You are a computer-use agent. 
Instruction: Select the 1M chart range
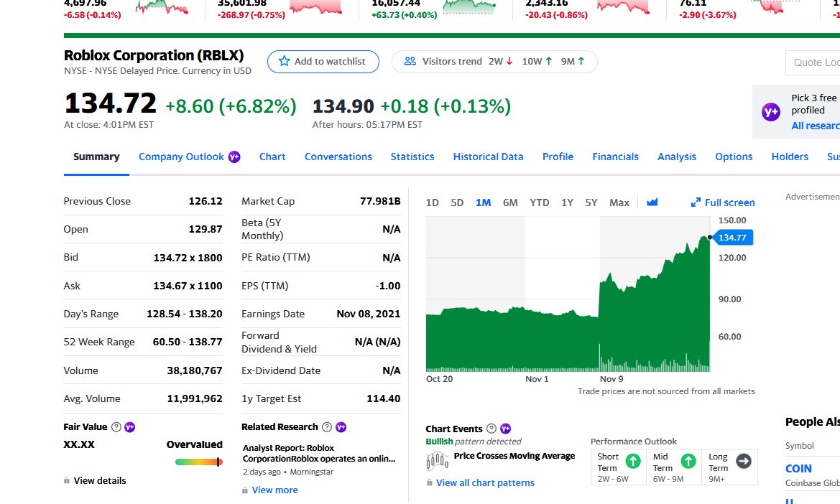pos(483,202)
